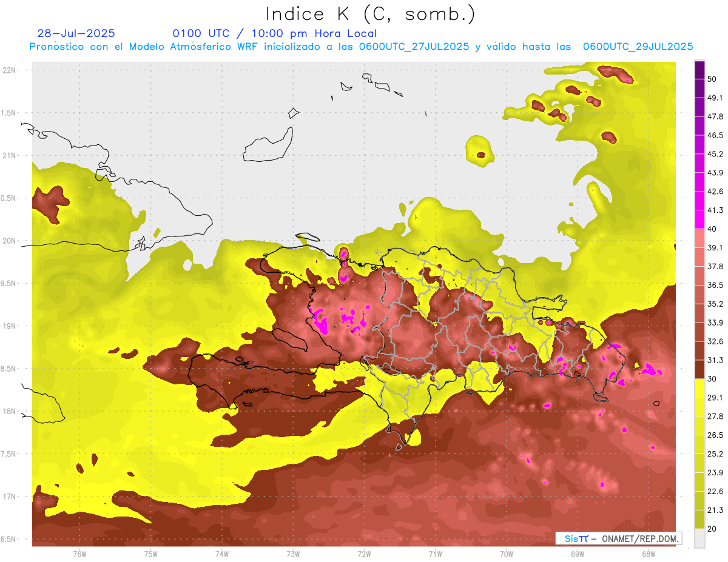This screenshot has height=562, width=728.
Task: Click the '74W' longitude label
Action: [221, 554]
